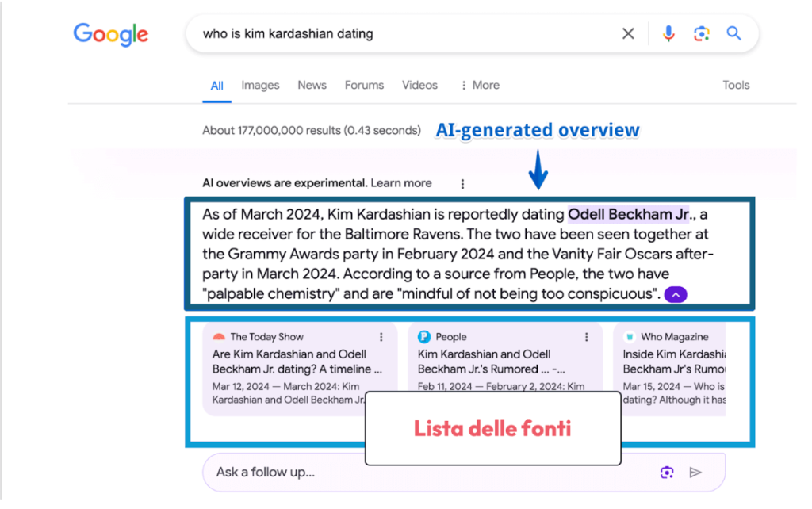Open AI overview three-dot options menu
This screenshot has height=509, width=812.
click(462, 184)
